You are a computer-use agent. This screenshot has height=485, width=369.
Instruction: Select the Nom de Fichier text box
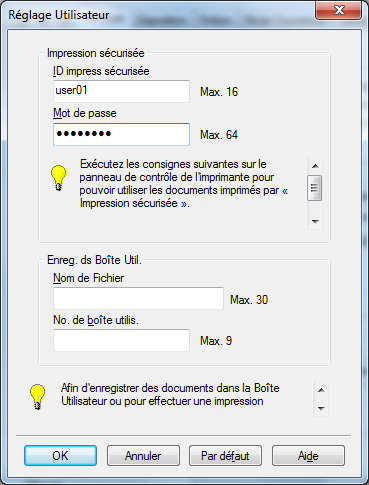(138, 298)
